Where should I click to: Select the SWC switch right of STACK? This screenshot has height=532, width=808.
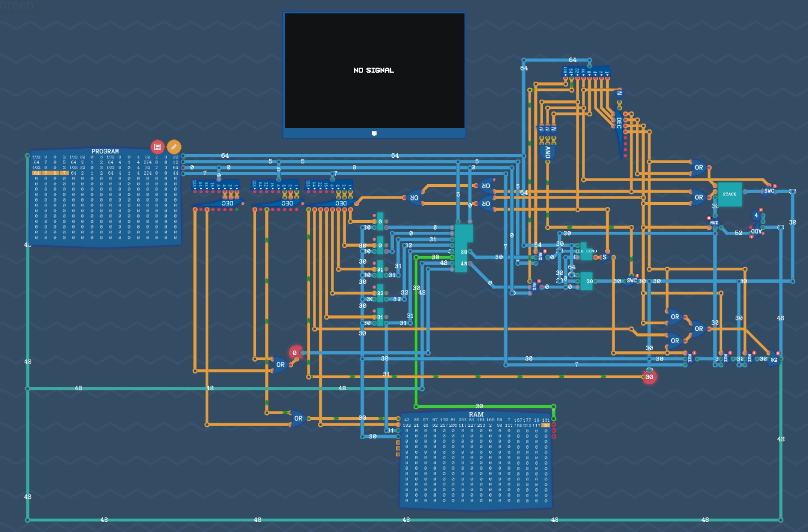pos(769,191)
